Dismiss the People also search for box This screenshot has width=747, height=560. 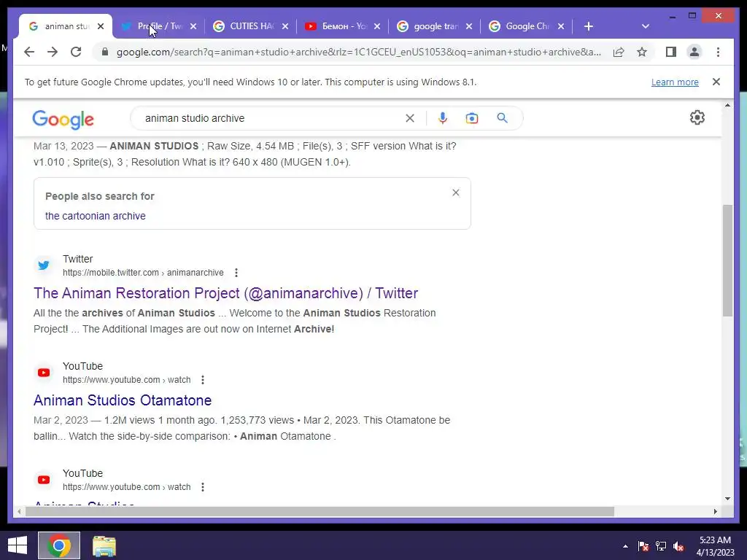click(456, 192)
